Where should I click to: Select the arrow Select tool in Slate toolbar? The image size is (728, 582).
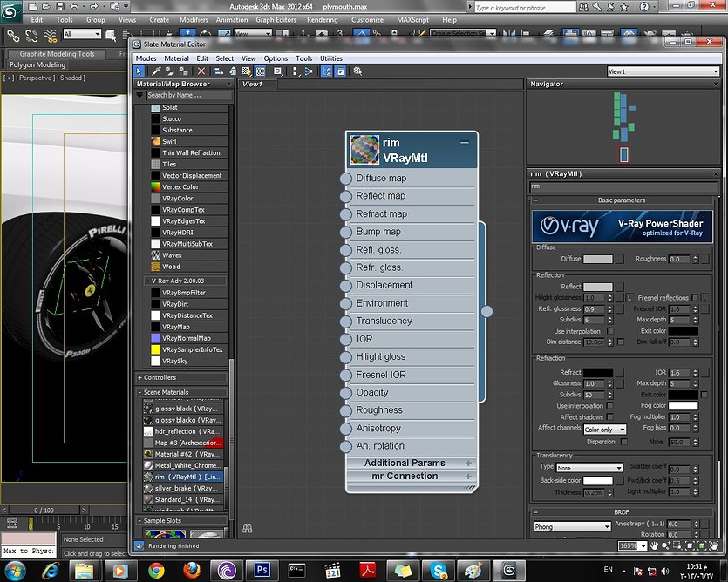139,71
